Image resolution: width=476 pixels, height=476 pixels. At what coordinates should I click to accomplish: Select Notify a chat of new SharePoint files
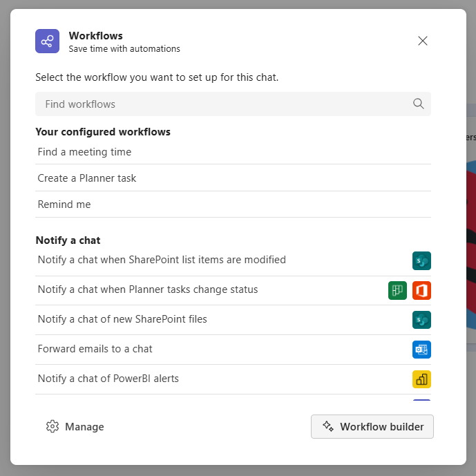click(233, 320)
